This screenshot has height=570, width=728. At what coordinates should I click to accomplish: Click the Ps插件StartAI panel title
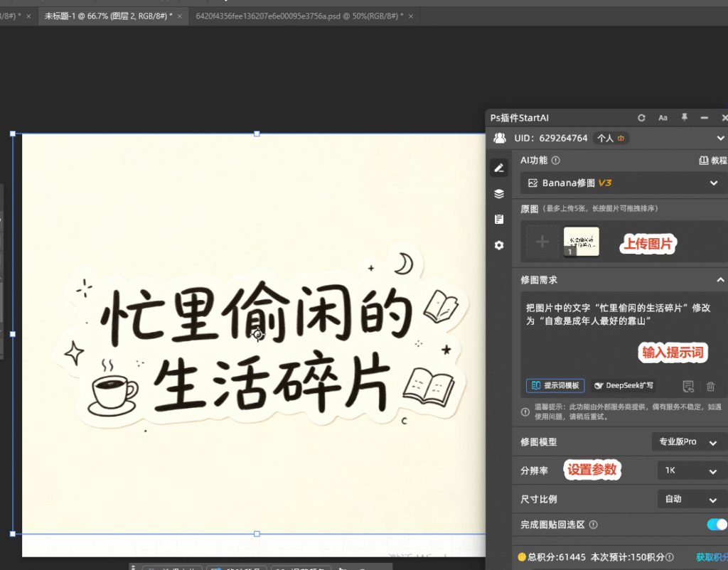click(519, 118)
